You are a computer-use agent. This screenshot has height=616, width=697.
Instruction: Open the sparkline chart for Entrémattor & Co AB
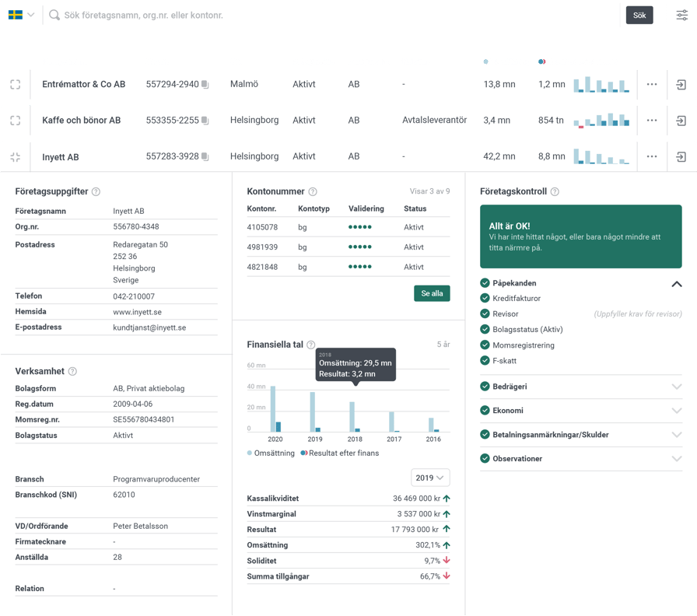point(601,85)
